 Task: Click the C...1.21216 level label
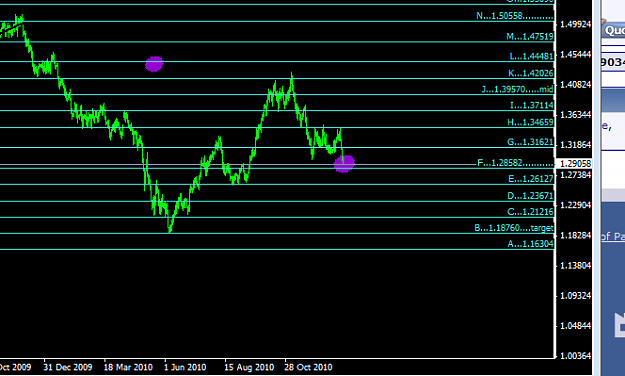(x=530, y=212)
